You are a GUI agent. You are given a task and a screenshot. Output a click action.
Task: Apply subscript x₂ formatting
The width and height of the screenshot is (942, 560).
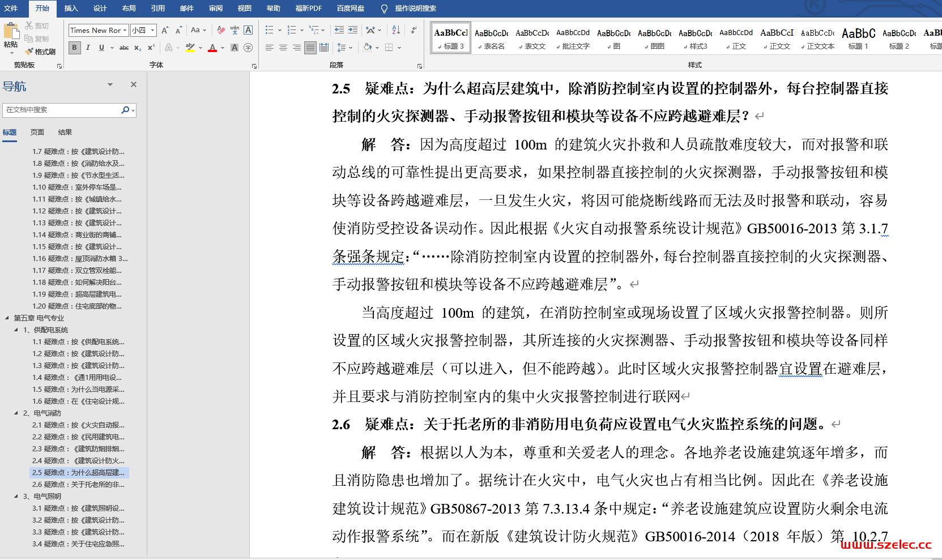138,48
